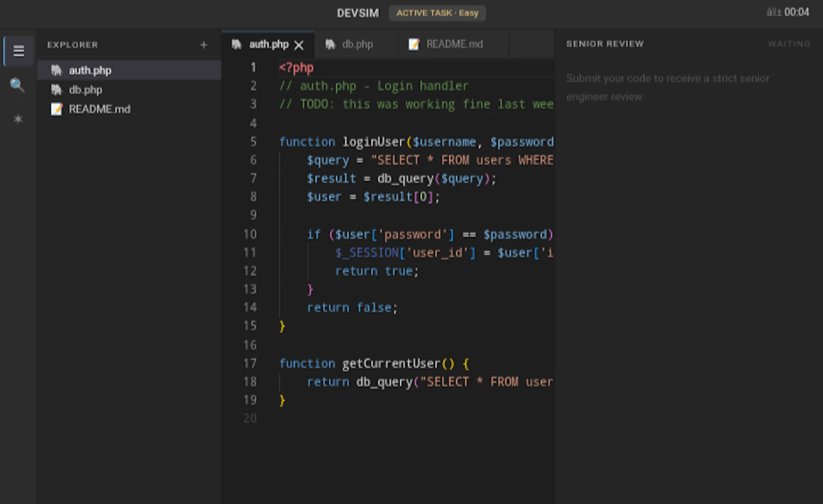Click the notepad icon on README.md tab
Viewport: 823px width, 504px height.
point(414,44)
